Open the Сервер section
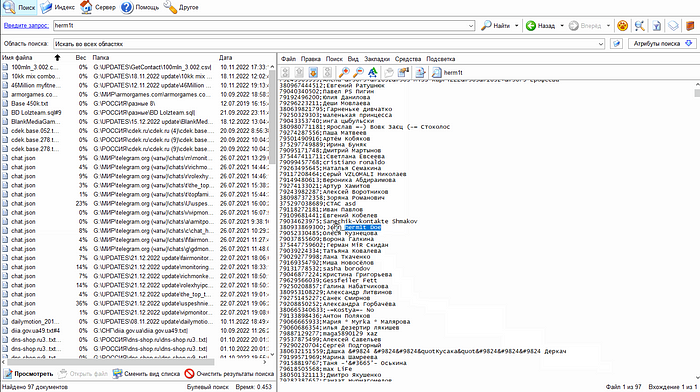This screenshot has width=700, height=392. [98, 8]
